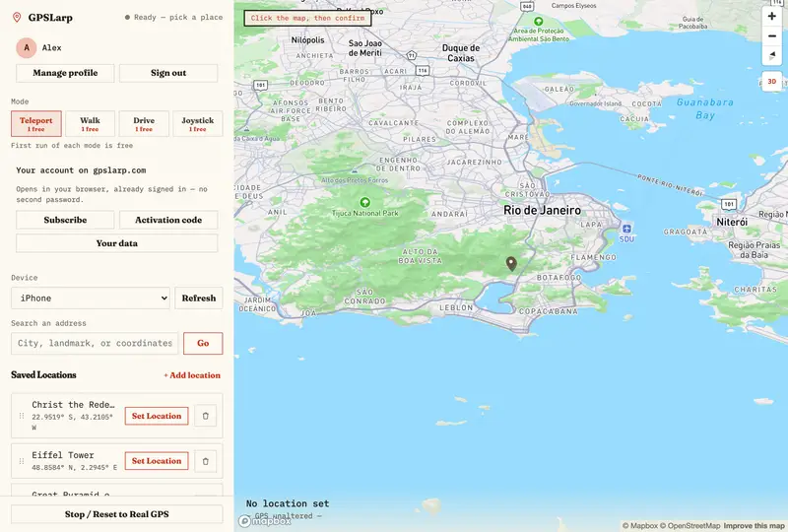Click the Nilópolis map label
This screenshot has width=788, height=532.
coord(308,40)
